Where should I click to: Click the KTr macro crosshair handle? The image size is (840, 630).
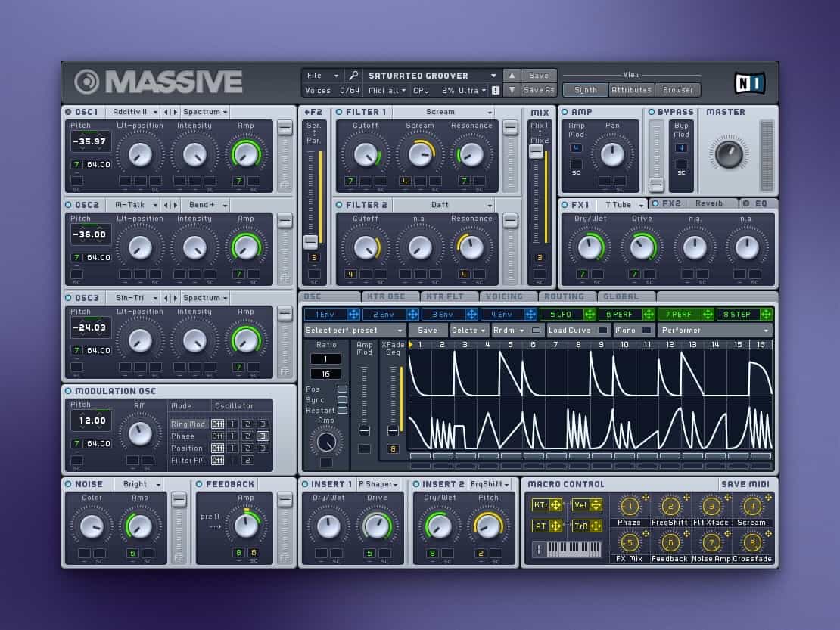(555, 505)
